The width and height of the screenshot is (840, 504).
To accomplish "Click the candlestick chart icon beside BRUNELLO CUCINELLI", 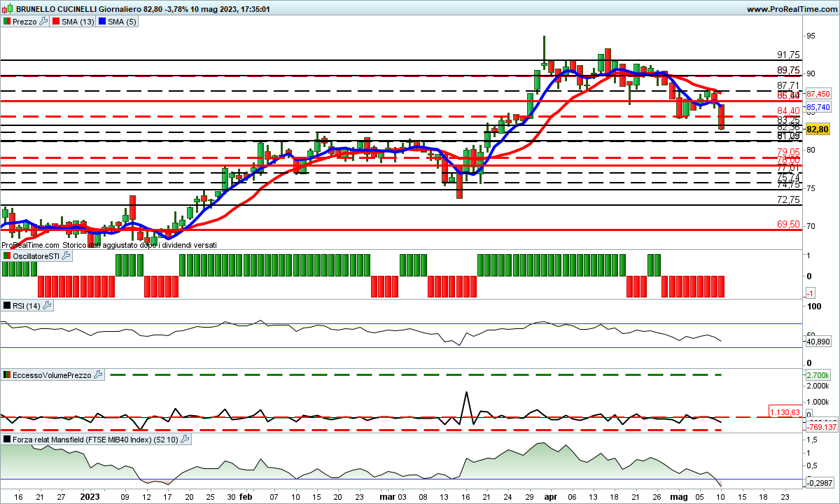I will 6,9.
